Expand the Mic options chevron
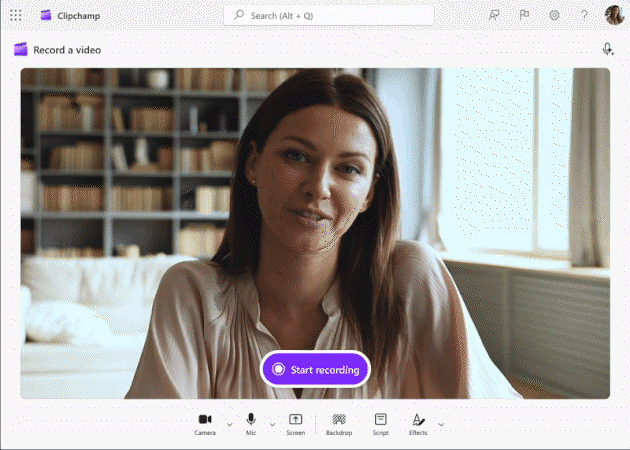This screenshot has width=630, height=450. coord(272,425)
